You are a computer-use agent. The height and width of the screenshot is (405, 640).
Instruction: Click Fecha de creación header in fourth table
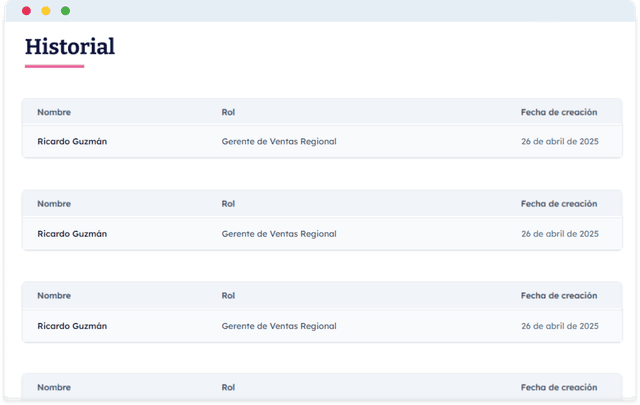(x=559, y=388)
